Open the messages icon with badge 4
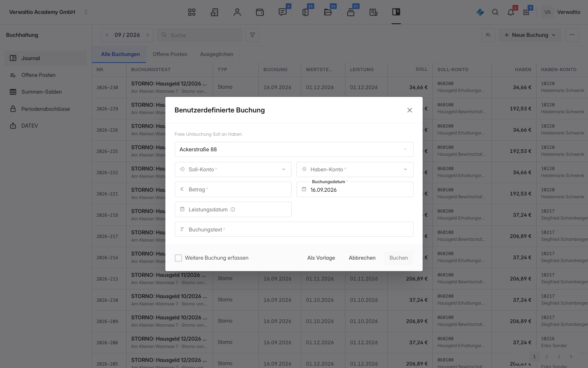588x368 pixels. [x=283, y=12]
